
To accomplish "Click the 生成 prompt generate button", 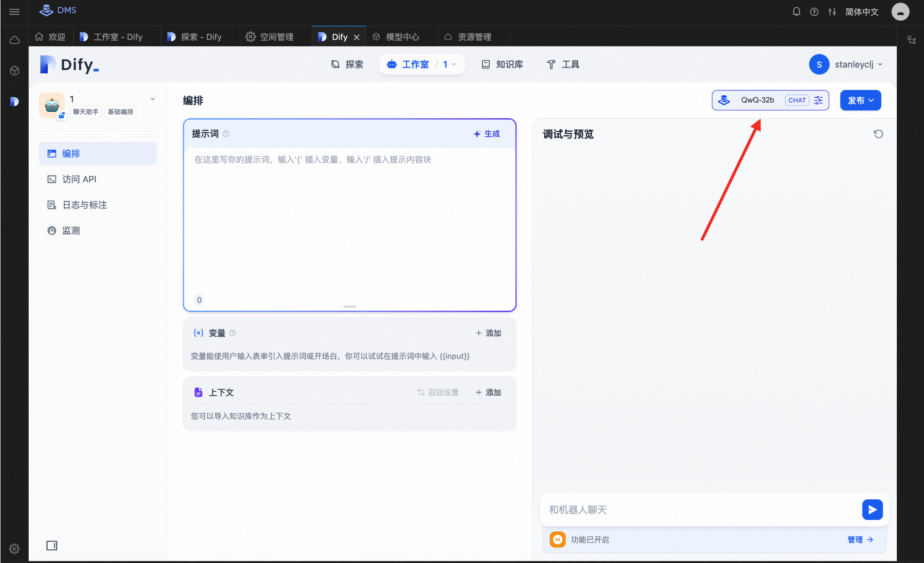I will (x=487, y=134).
